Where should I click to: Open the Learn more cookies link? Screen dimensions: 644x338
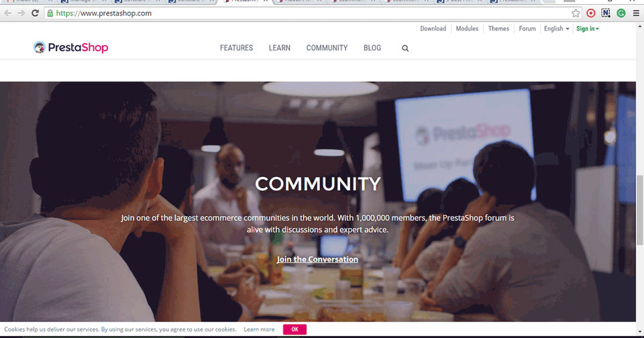259,329
